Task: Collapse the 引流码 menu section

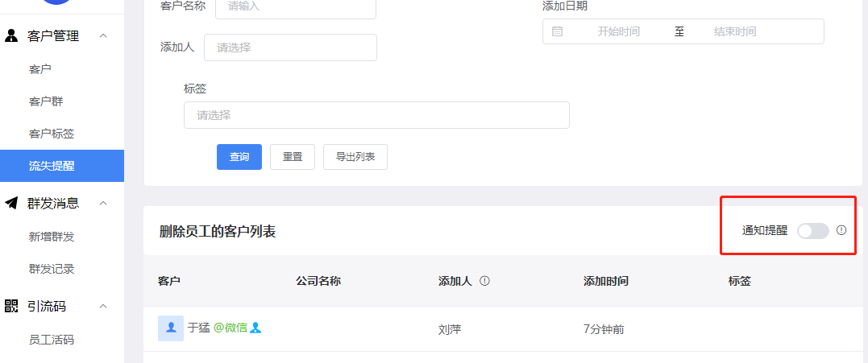Action: pyautogui.click(x=103, y=306)
